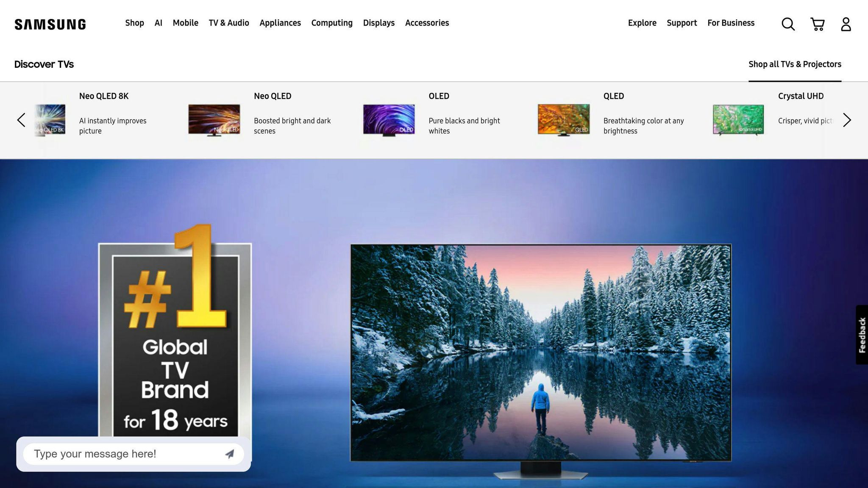This screenshot has width=868, height=488.
Task: Open the For Business menu
Action: click(x=731, y=23)
